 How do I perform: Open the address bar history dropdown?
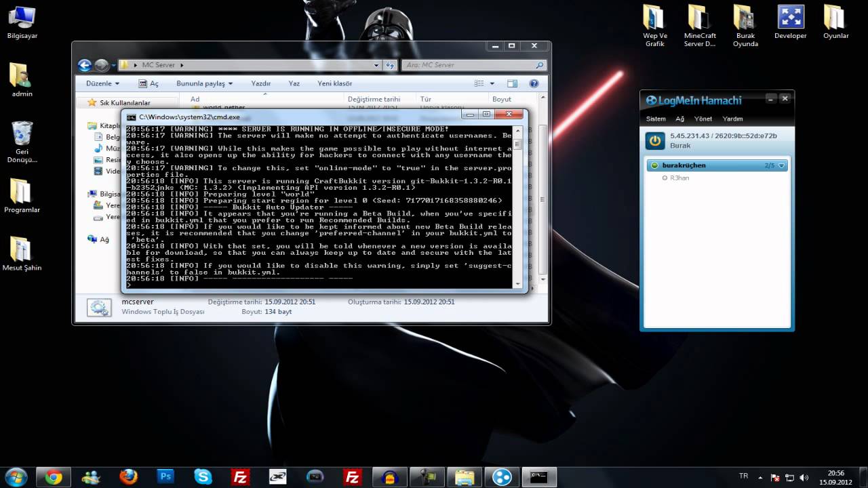pos(376,65)
